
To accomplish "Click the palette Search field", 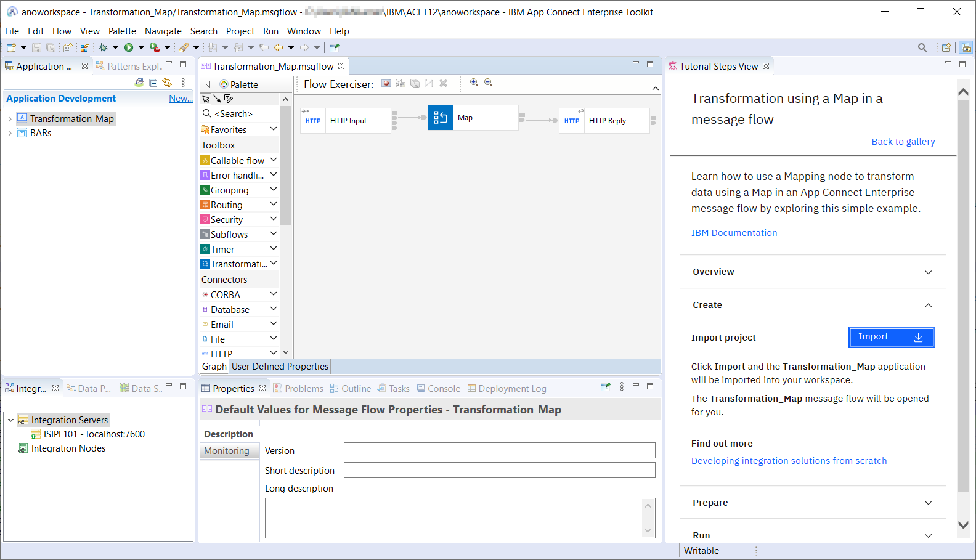I will pos(240,114).
